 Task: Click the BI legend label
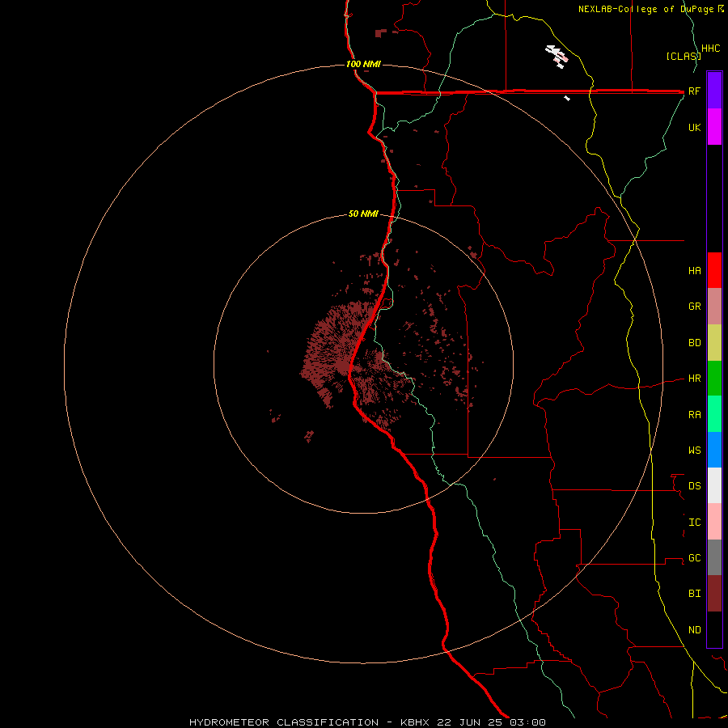(695, 594)
